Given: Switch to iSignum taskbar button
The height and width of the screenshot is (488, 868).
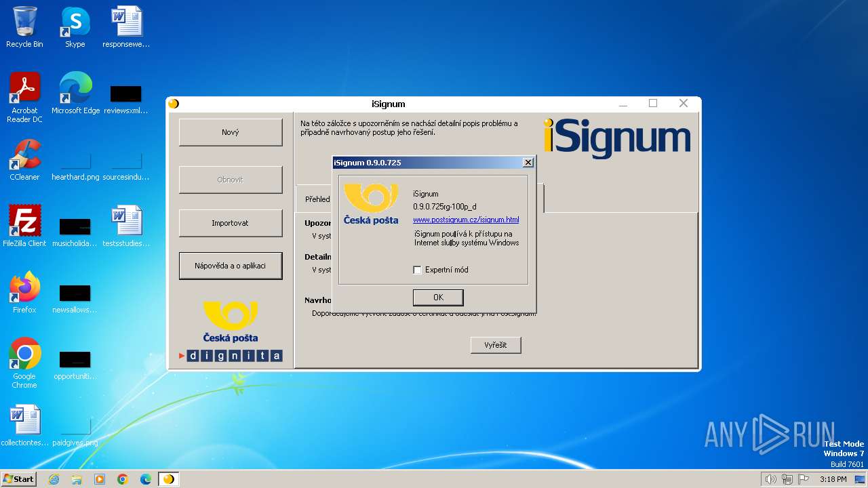Looking at the screenshot, I should coord(168,479).
